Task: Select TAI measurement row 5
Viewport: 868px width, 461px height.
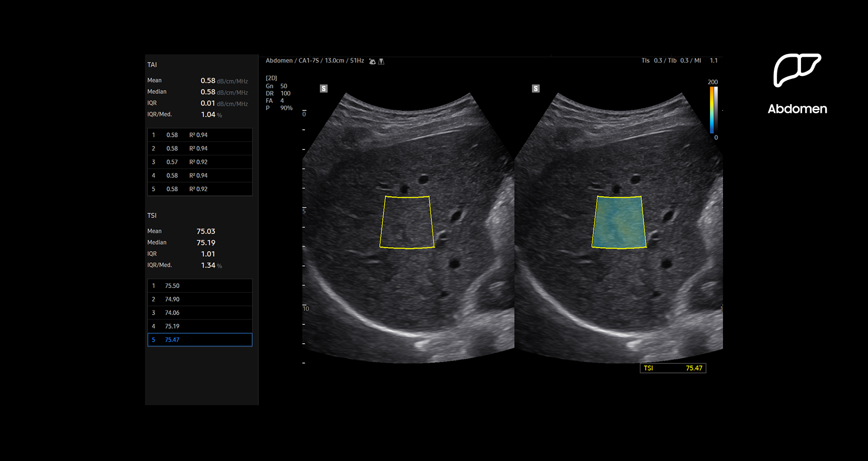Action: [x=200, y=189]
